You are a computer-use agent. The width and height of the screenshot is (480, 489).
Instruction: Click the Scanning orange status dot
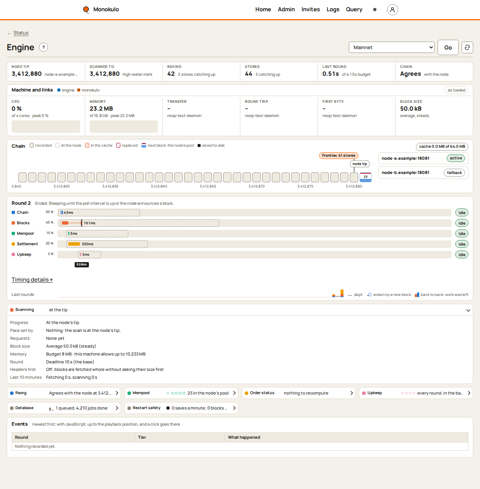(x=12, y=310)
